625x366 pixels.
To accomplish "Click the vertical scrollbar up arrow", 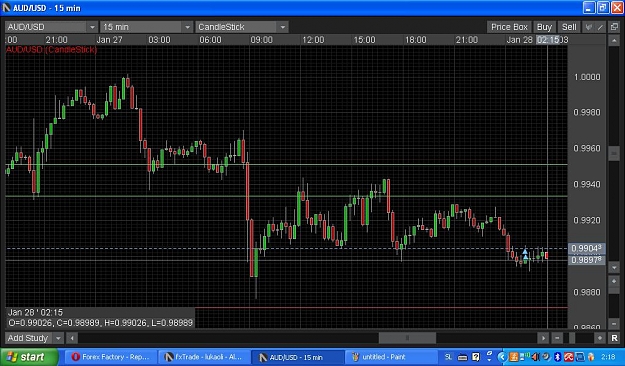I will 614,41.
